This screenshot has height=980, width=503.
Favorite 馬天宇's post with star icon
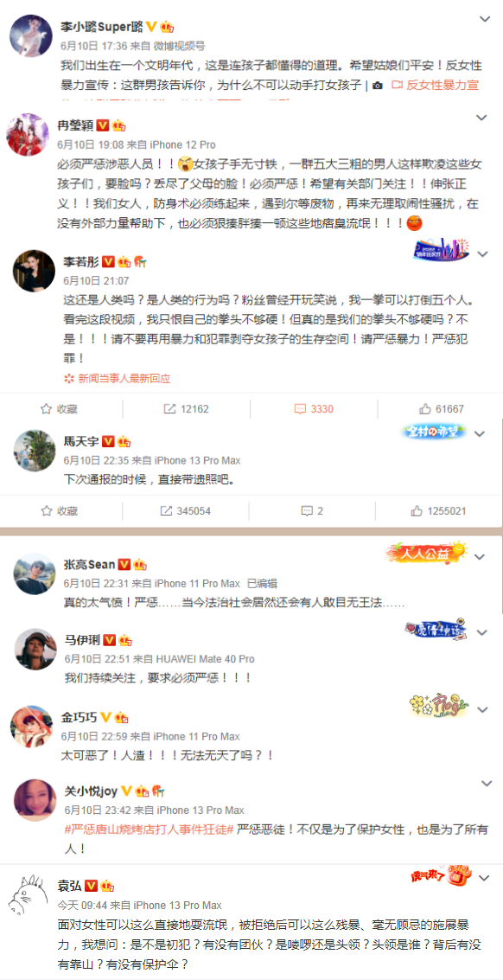point(46,510)
